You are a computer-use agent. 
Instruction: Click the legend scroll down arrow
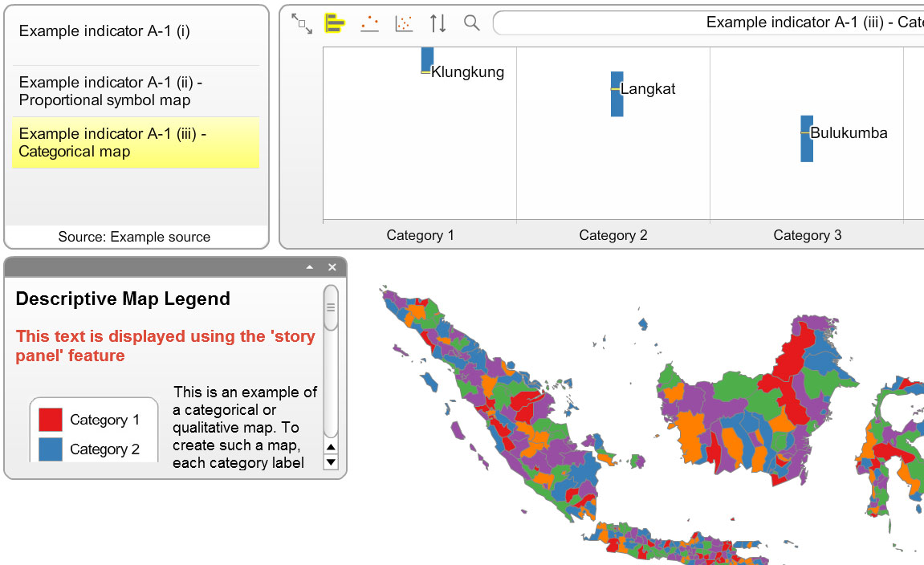(332, 462)
